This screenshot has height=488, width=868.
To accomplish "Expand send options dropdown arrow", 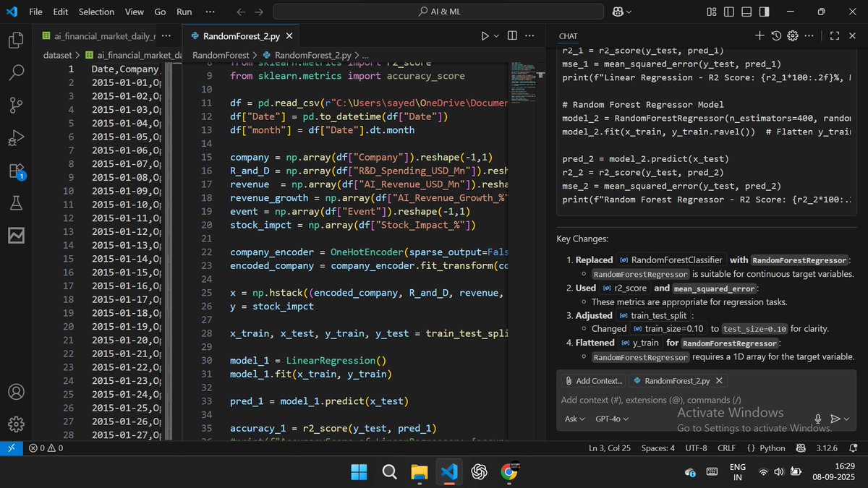I will [x=845, y=419].
